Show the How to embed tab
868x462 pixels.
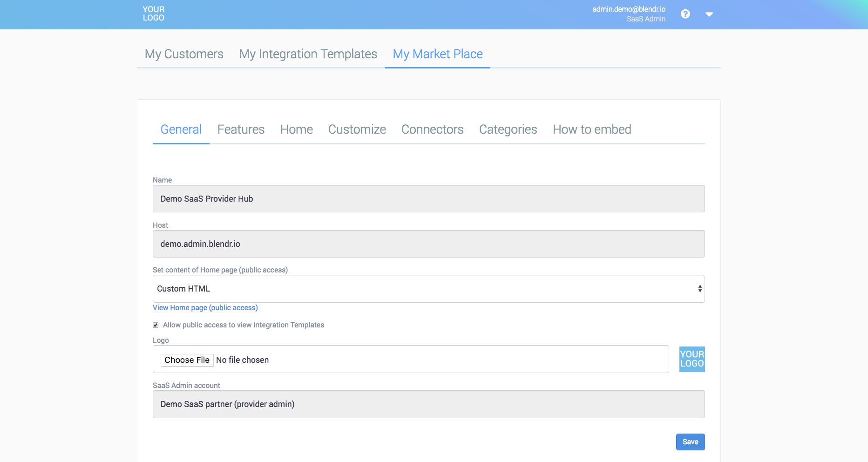pos(592,129)
